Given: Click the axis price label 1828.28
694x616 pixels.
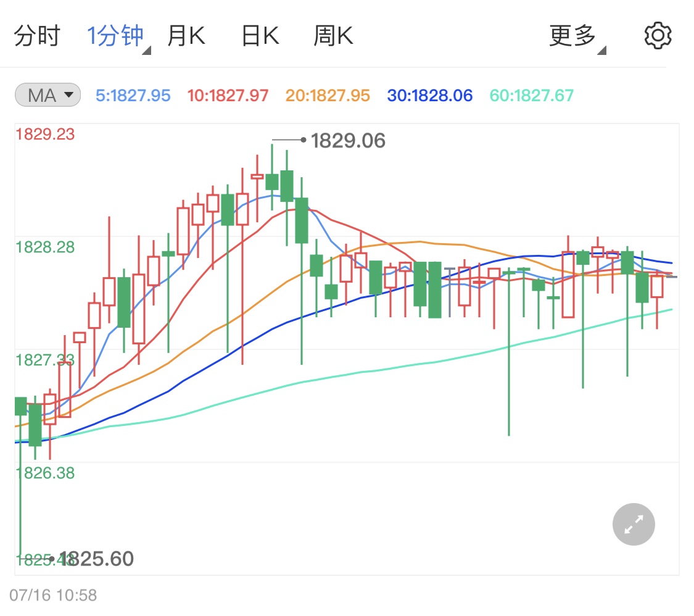Looking at the screenshot, I should 45,247.
